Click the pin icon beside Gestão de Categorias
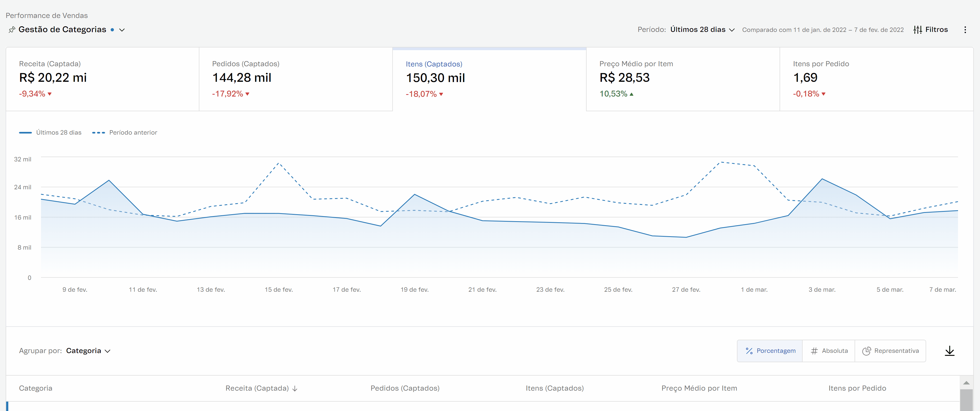The height and width of the screenshot is (411, 980). 12,30
